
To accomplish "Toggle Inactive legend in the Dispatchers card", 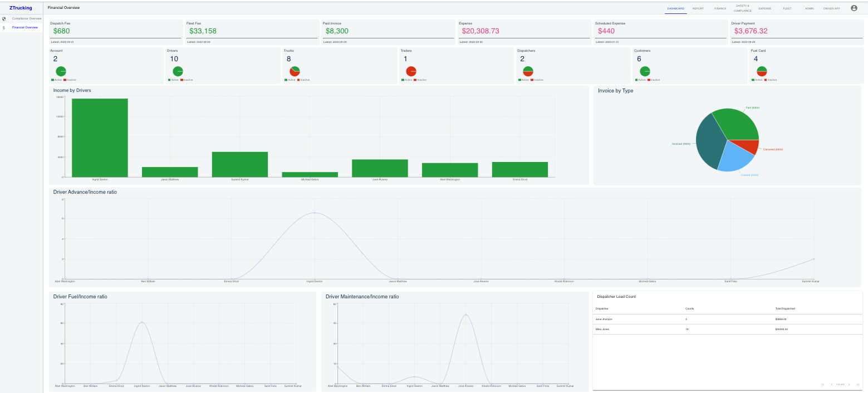I will [x=537, y=80].
